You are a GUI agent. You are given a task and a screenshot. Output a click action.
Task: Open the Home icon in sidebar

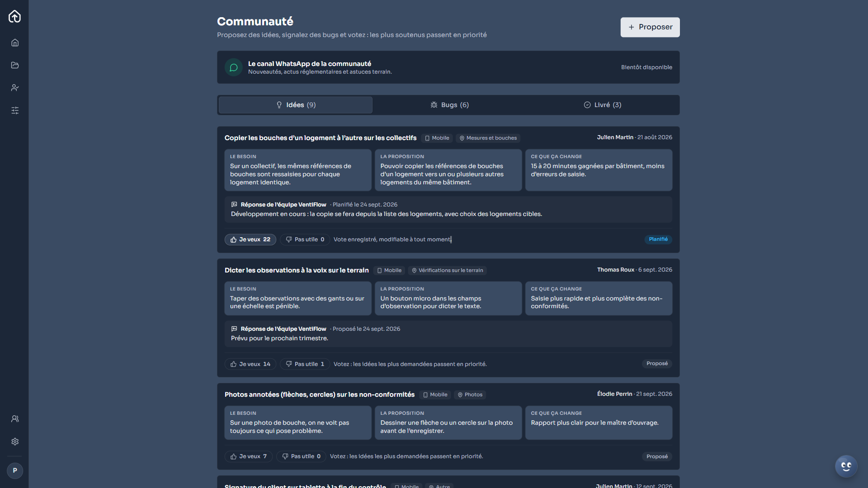pos(15,42)
